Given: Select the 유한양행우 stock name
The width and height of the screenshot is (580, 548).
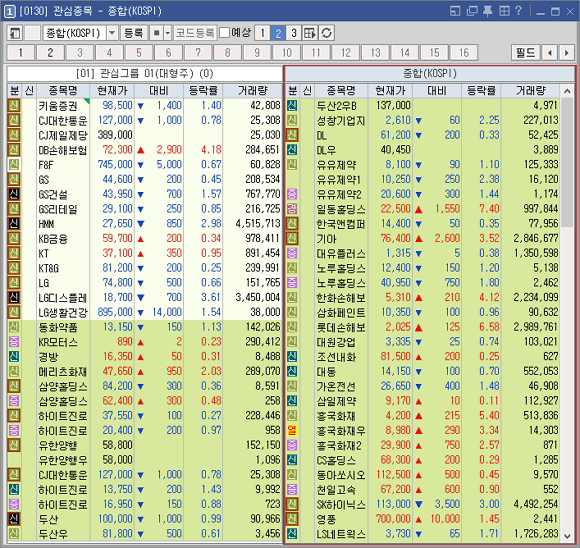Looking at the screenshot, I should 63,460.
